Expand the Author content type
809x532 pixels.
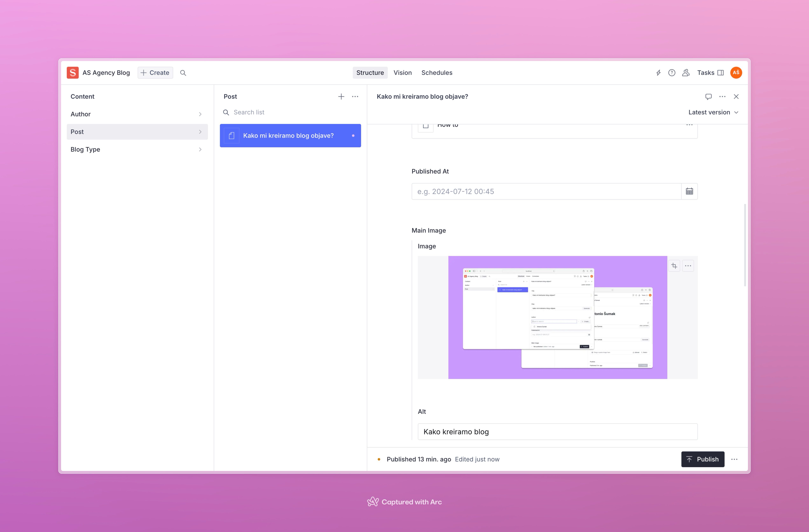137,114
